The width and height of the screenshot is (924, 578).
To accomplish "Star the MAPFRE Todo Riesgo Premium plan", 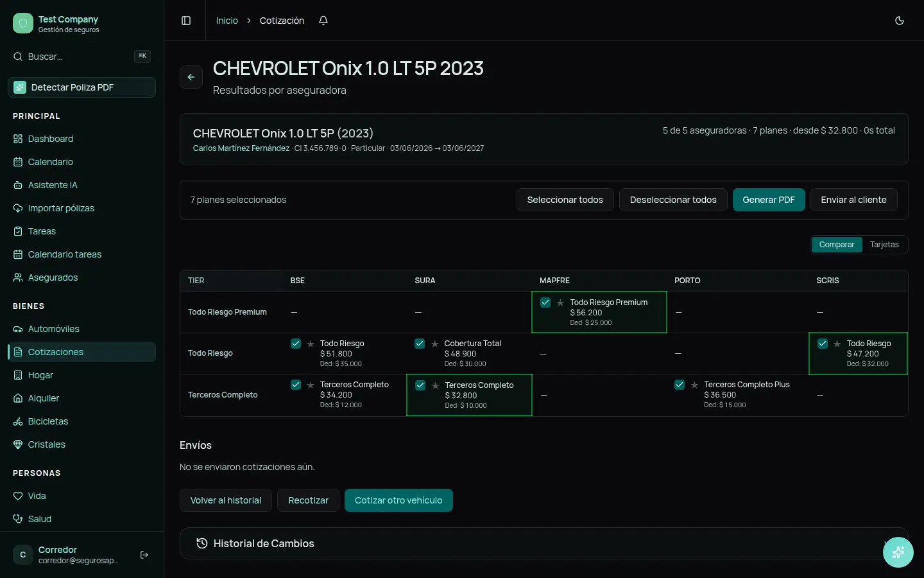I will (560, 302).
